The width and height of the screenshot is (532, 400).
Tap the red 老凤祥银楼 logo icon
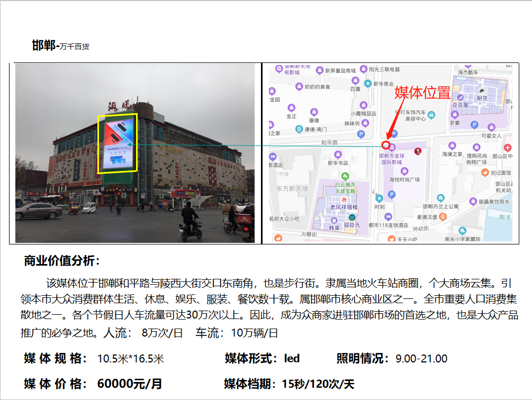344,199
